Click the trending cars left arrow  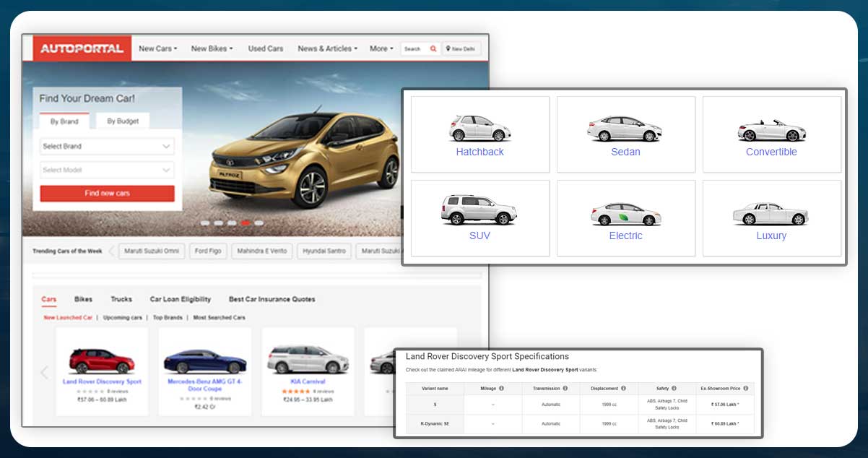pyautogui.click(x=112, y=251)
